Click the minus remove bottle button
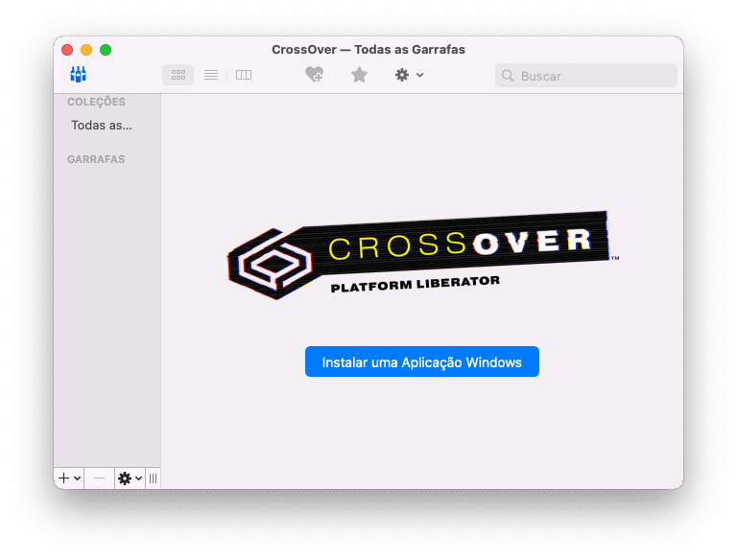 click(x=99, y=478)
